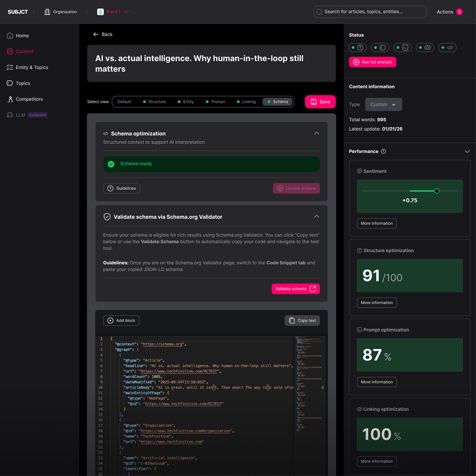The image size is (476, 476).
Task: Add block to the schema
Action: pyautogui.click(x=121, y=321)
